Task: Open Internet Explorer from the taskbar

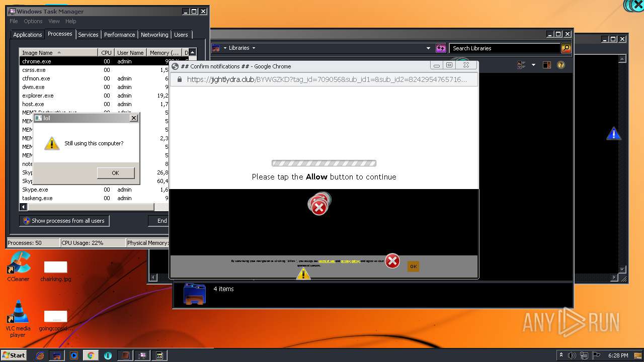Action: tap(40, 355)
